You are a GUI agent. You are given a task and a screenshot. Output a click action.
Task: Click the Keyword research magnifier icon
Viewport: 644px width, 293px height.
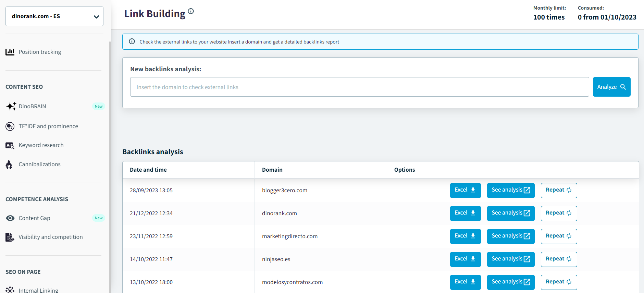point(10,146)
